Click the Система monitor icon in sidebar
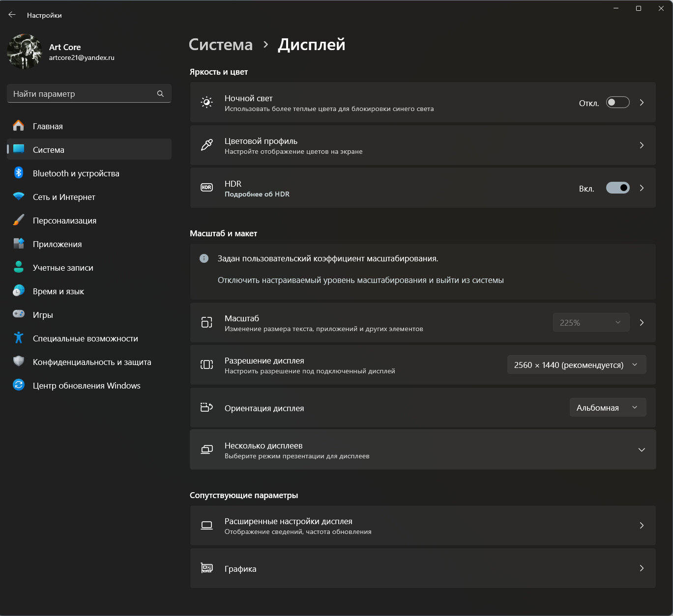The image size is (673, 616). (19, 149)
